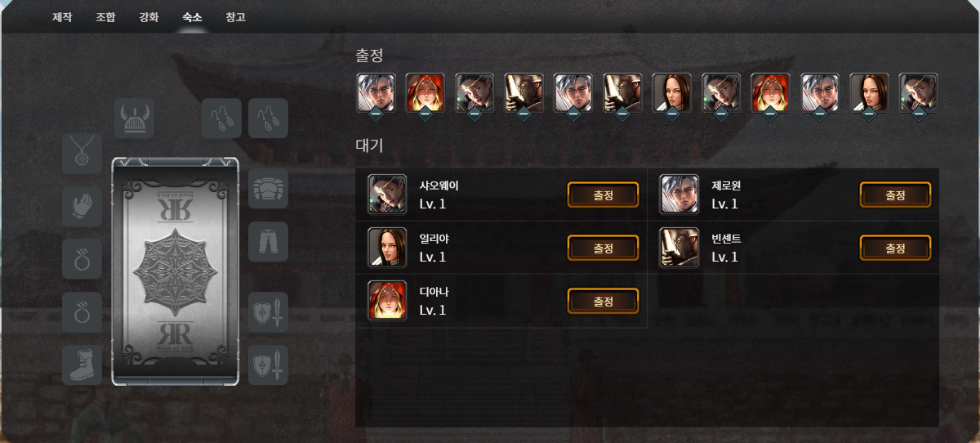The height and width of the screenshot is (443, 980).
Task: Select the first earring equipment slot
Action: coord(221,119)
